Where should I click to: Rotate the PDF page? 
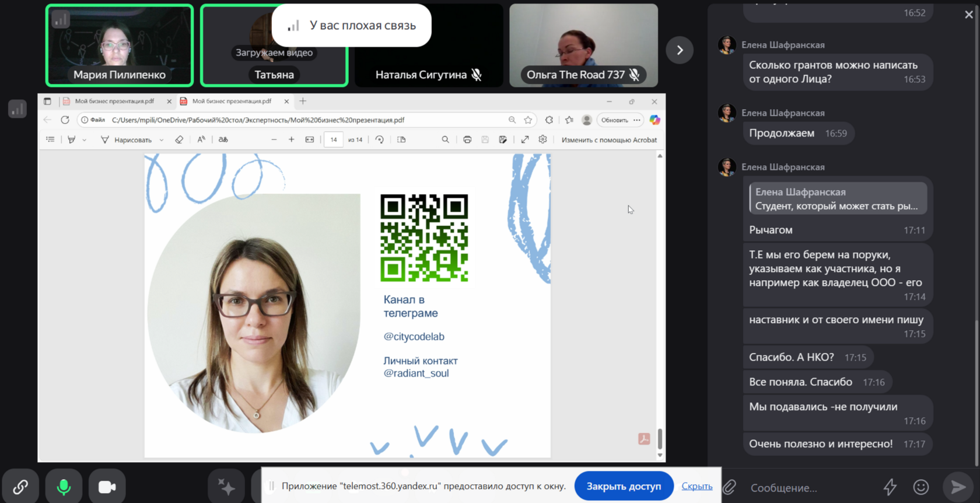coord(380,139)
